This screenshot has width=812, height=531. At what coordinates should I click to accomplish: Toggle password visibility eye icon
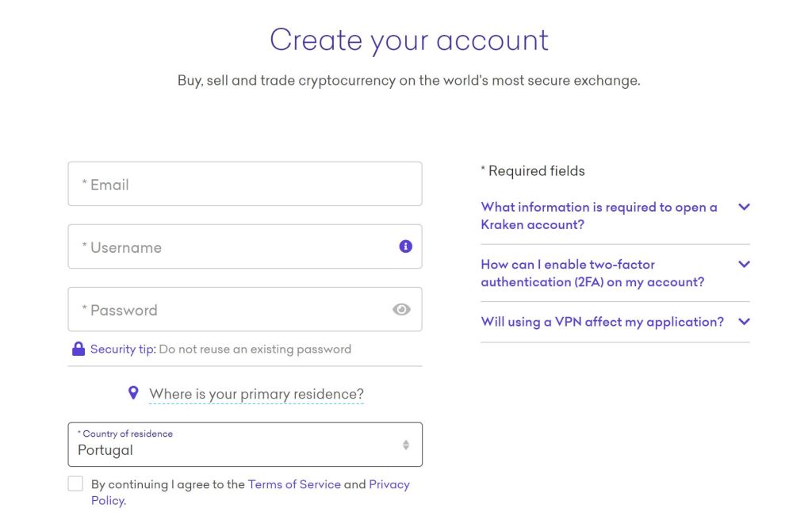point(401,310)
